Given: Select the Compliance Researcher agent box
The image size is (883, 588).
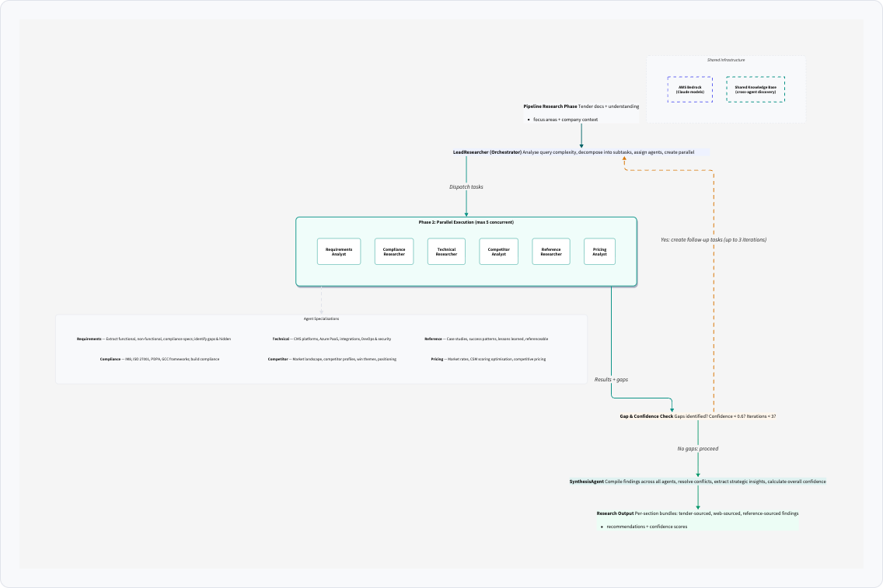Looking at the screenshot, I should tap(393, 252).
